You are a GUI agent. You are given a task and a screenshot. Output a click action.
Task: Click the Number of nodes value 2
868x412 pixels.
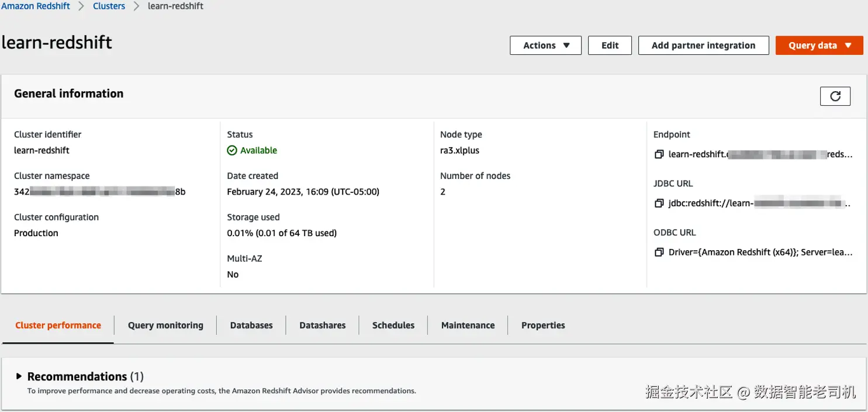pyautogui.click(x=442, y=192)
